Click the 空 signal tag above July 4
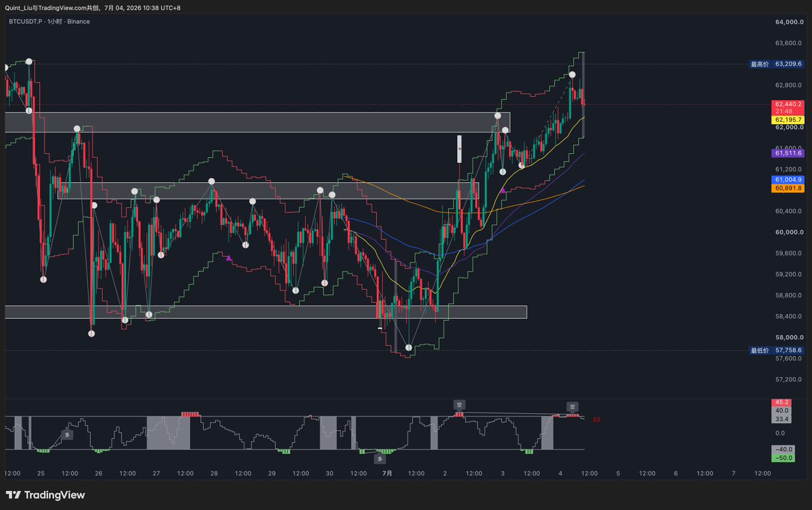 [x=573, y=407]
